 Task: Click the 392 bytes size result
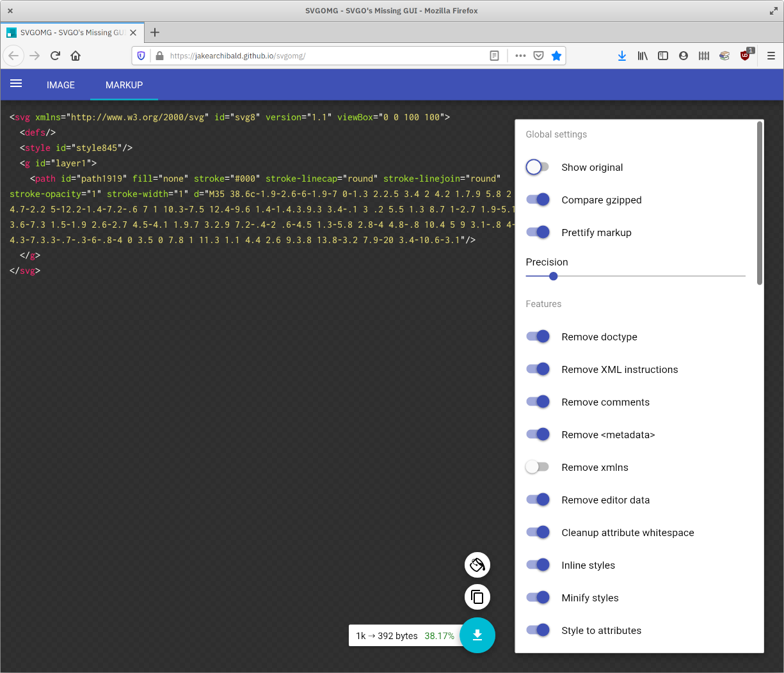(397, 636)
